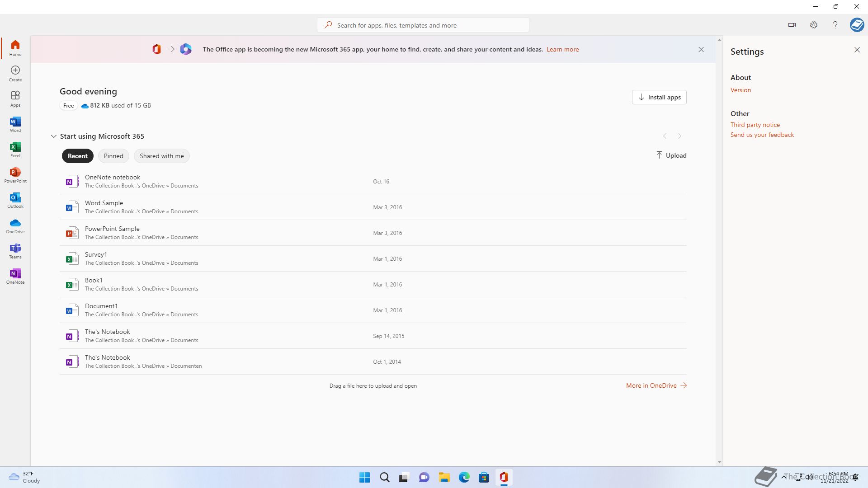Open File Explorer from taskbar
Image resolution: width=868 pixels, height=488 pixels.
(444, 477)
